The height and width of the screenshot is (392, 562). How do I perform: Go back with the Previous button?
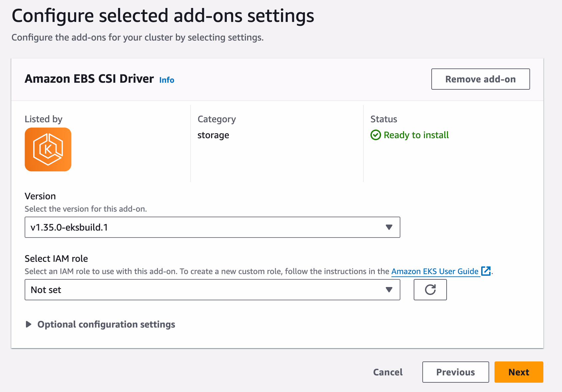point(455,372)
